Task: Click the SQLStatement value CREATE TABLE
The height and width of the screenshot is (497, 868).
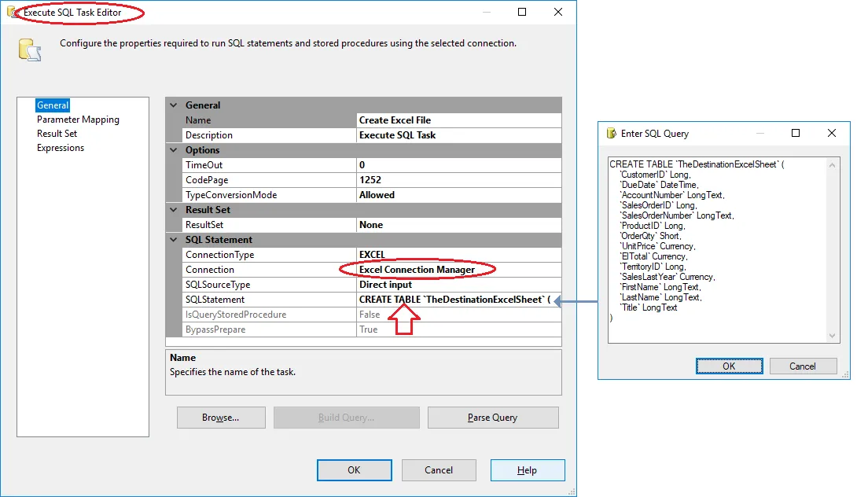Action: click(459, 300)
